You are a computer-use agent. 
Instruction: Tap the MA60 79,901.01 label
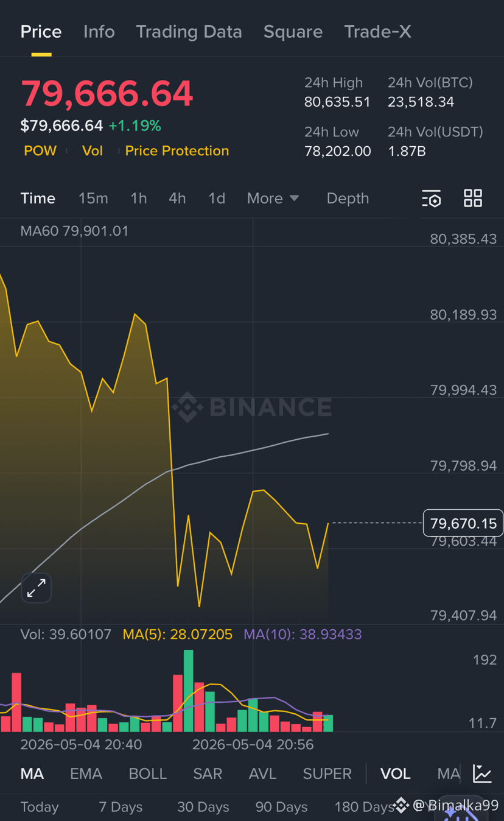pyautogui.click(x=74, y=231)
